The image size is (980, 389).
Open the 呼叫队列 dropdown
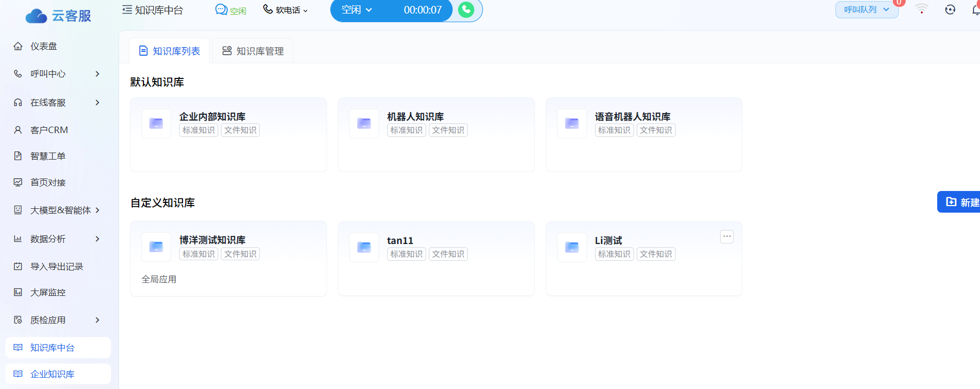866,10
